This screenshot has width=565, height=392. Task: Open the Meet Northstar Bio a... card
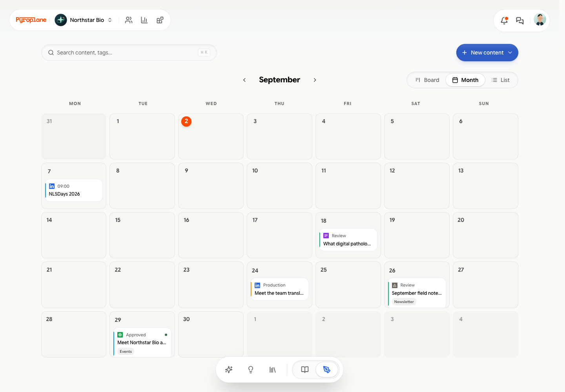(142, 343)
